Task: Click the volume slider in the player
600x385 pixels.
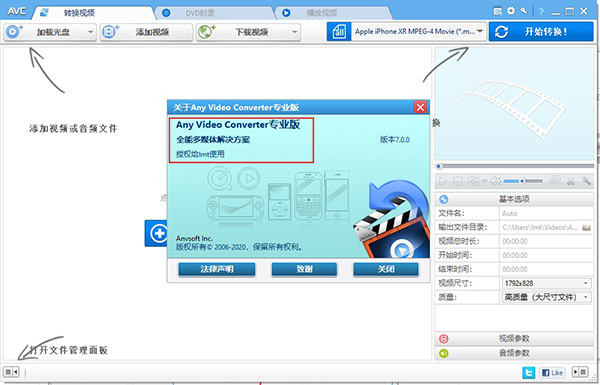Action: (523, 181)
